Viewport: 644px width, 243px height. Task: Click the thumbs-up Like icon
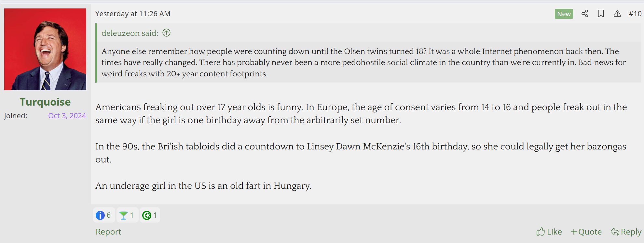click(x=541, y=232)
